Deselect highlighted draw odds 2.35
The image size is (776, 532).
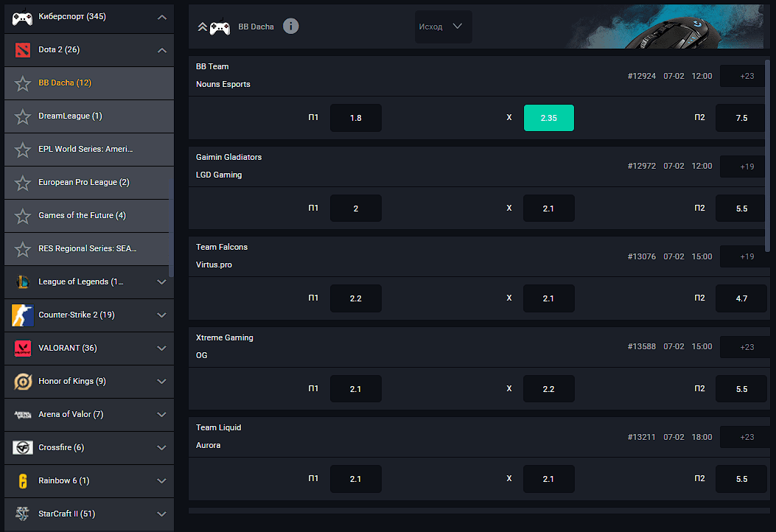coord(548,118)
